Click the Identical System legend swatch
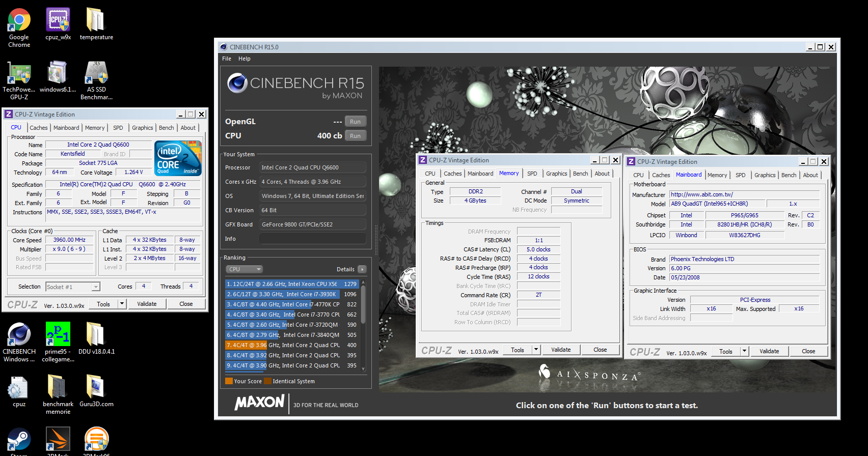Image resolution: width=868 pixels, height=456 pixels. [267, 381]
